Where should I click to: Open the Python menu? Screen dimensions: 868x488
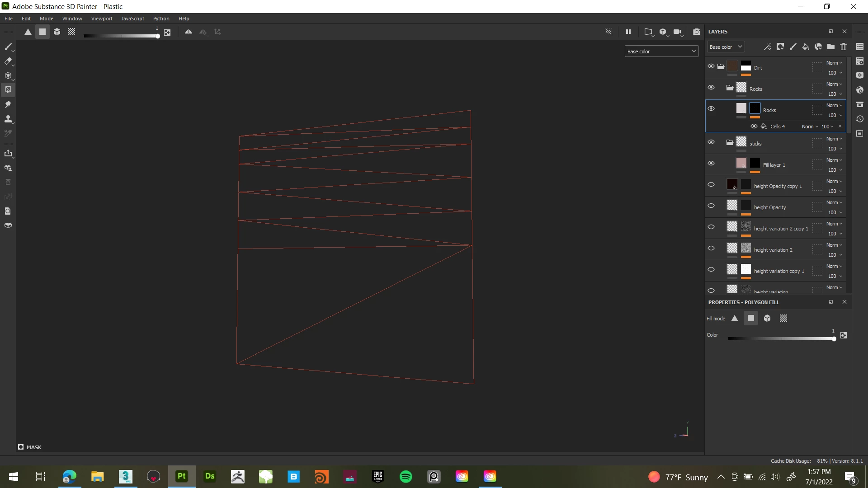[x=161, y=19]
